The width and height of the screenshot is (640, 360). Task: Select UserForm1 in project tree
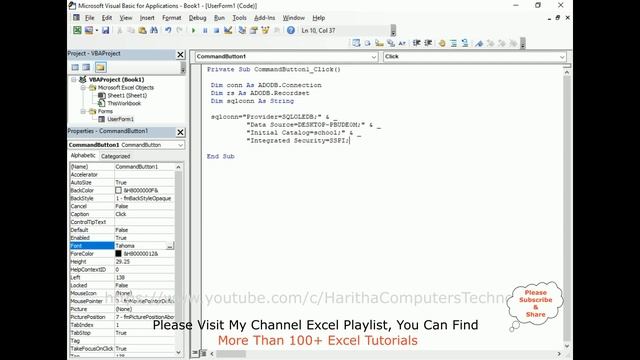120,119
